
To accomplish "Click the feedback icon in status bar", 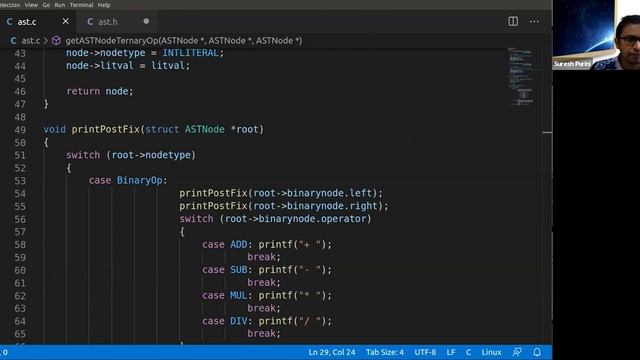I will pos(517,352).
